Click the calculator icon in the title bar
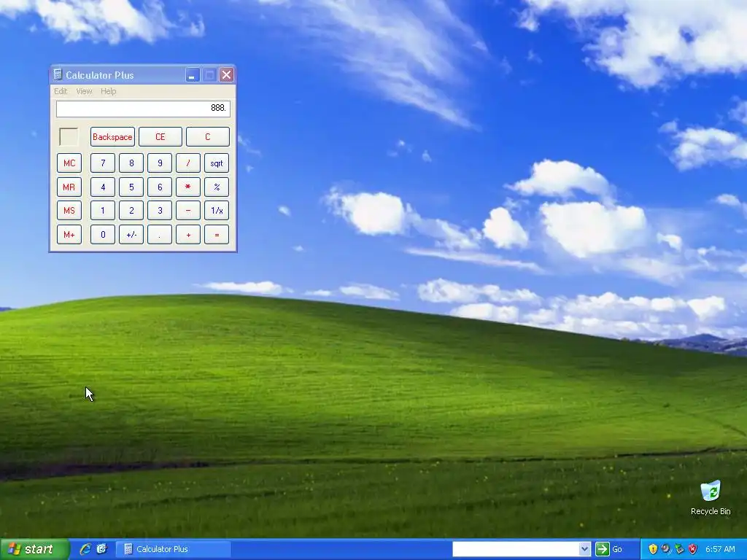 (58, 75)
